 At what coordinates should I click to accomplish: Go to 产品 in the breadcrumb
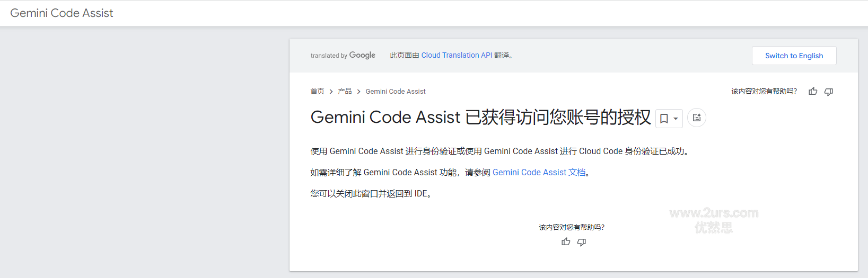click(345, 92)
